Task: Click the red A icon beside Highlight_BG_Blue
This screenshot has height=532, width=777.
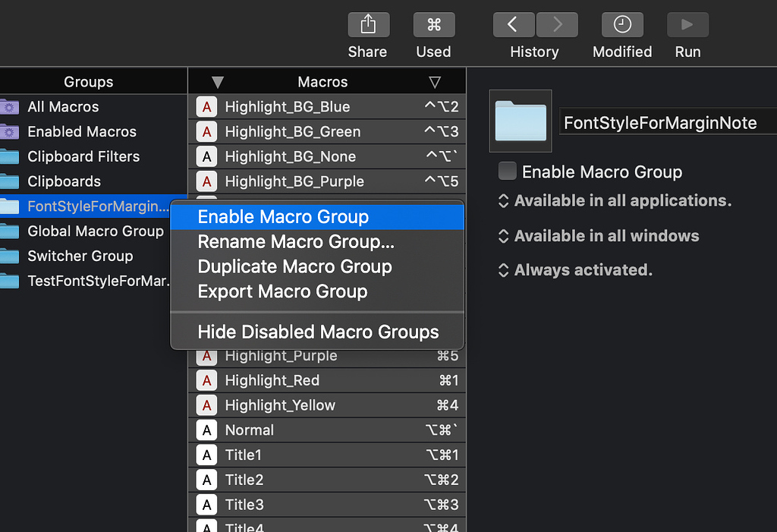Action: pyautogui.click(x=206, y=106)
